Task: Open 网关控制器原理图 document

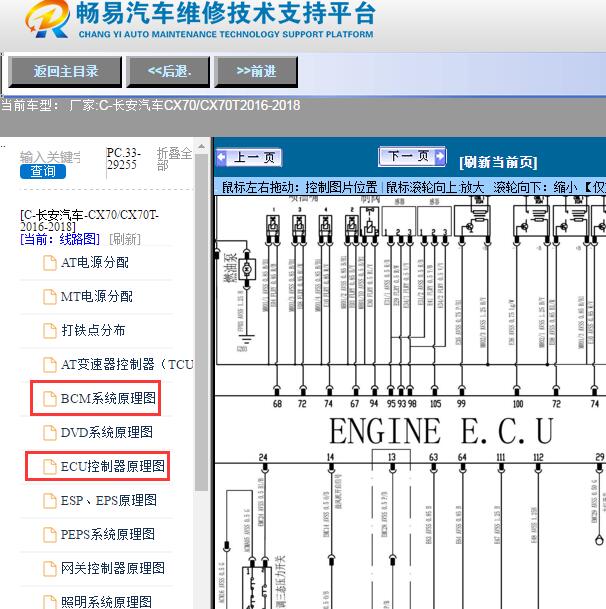Action: click(x=113, y=568)
